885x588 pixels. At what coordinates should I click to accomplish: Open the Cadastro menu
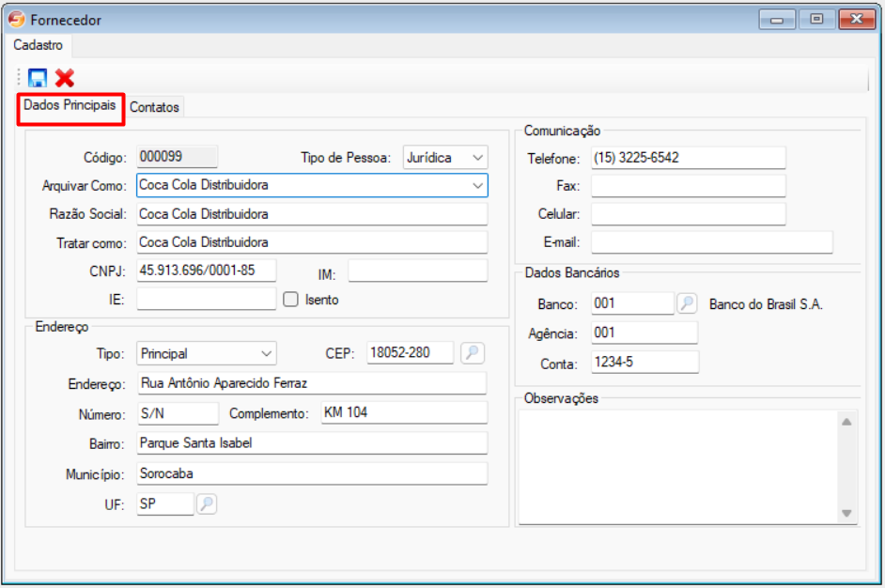[x=38, y=45]
